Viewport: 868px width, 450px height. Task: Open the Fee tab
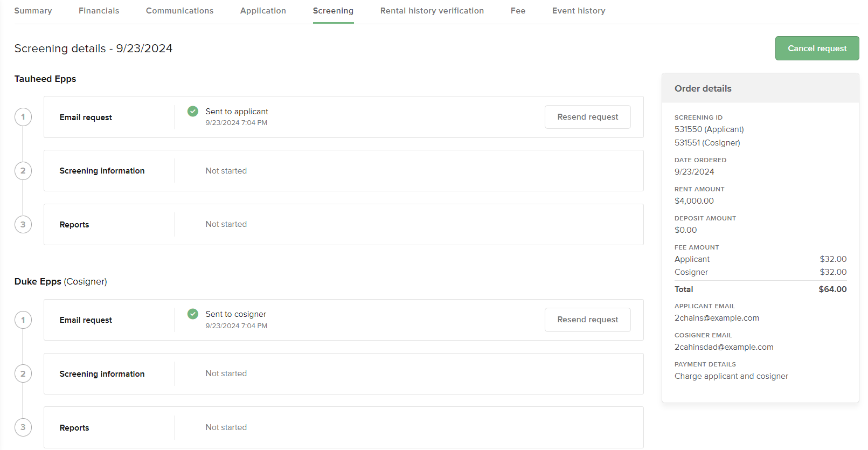(518, 11)
